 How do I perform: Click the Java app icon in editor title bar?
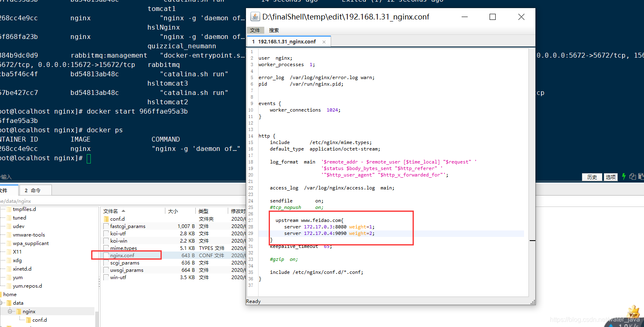point(255,17)
